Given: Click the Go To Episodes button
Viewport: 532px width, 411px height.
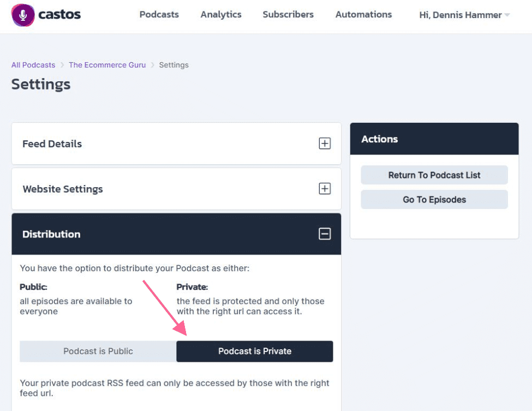Looking at the screenshot, I should [434, 200].
